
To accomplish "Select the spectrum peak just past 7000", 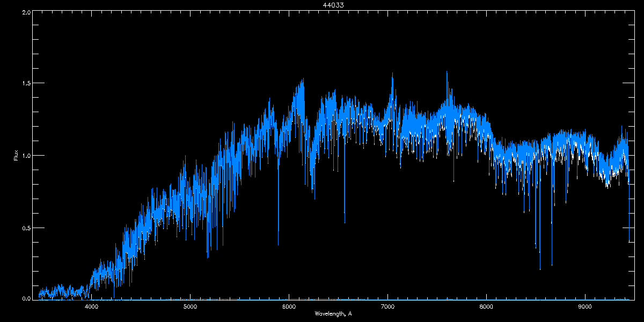I will point(392,75).
